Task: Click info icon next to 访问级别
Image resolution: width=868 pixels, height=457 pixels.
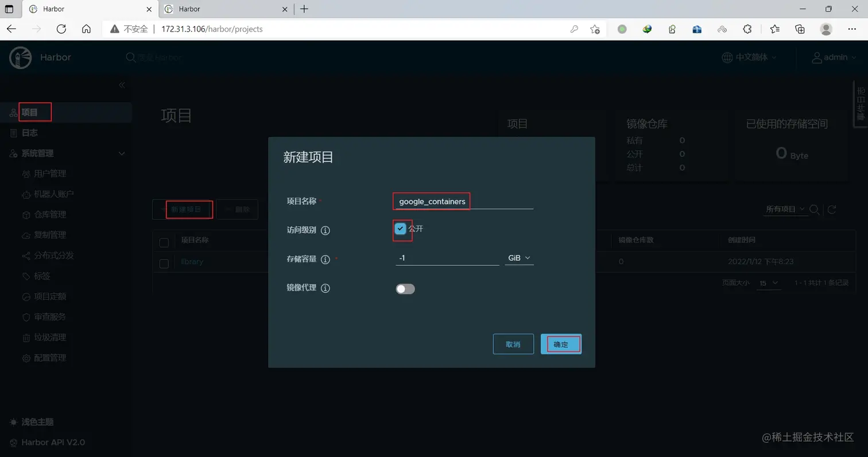Action: [x=325, y=230]
